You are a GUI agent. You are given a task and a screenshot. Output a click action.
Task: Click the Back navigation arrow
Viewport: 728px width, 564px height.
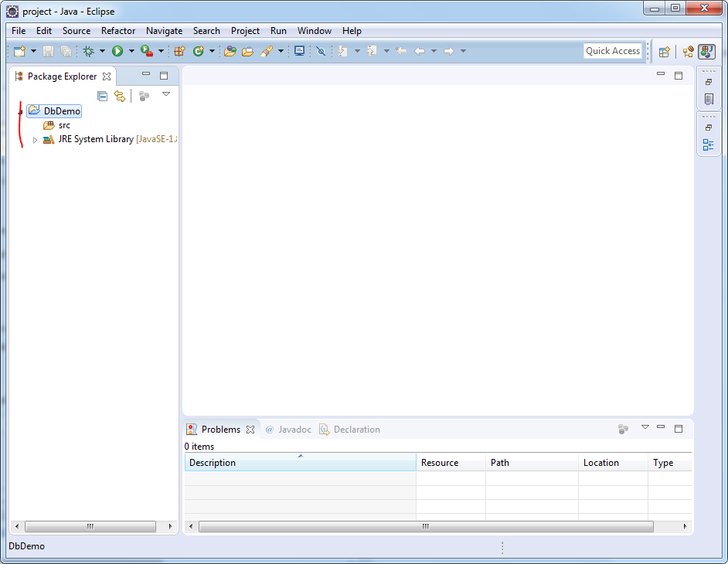[x=420, y=51]
